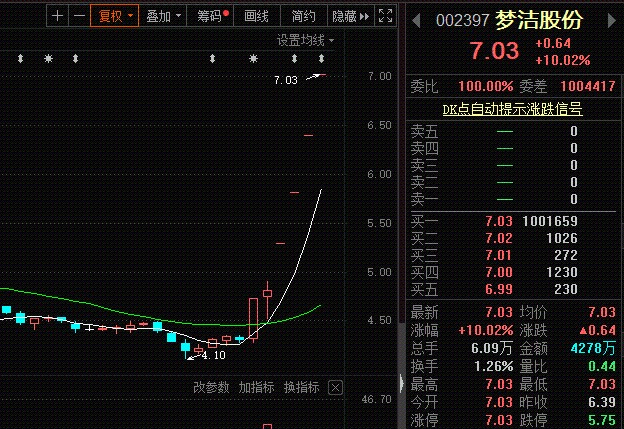Click 买四 bid price 7.00
Viewport: 624px width, 429px height.
[499, 273]
